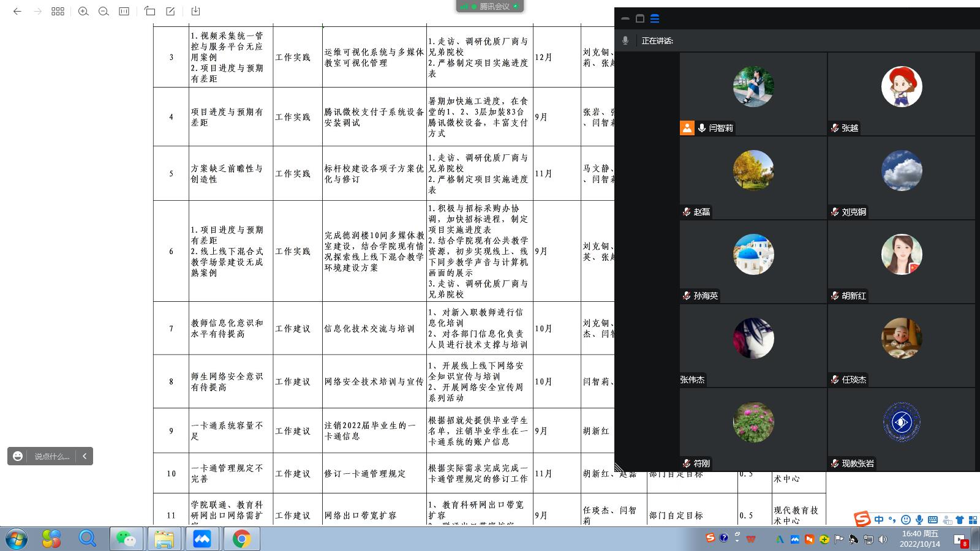Screen dimensions: 980x551
Task: Open Action Center flag tray icon
Action: [x=839, y=539]
